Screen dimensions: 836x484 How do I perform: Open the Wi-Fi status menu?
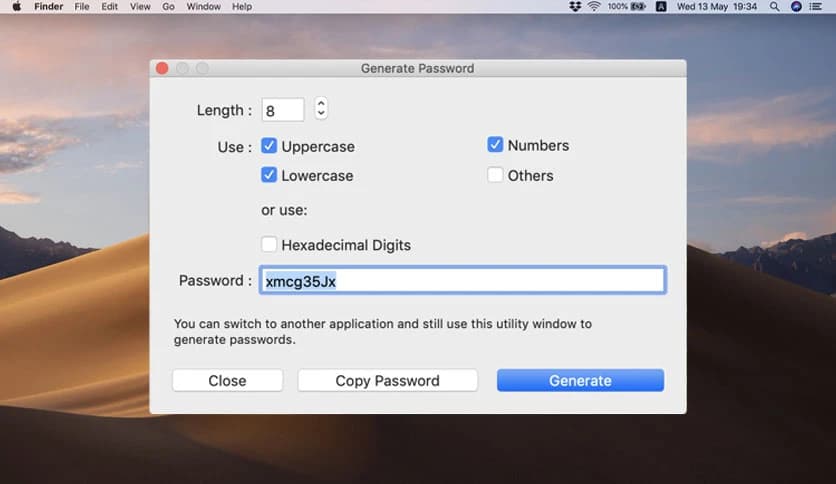(x=593, y=6)
